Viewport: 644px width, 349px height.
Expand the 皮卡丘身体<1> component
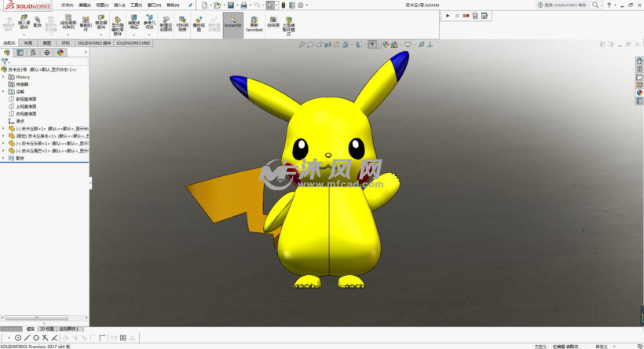(4, 136)
